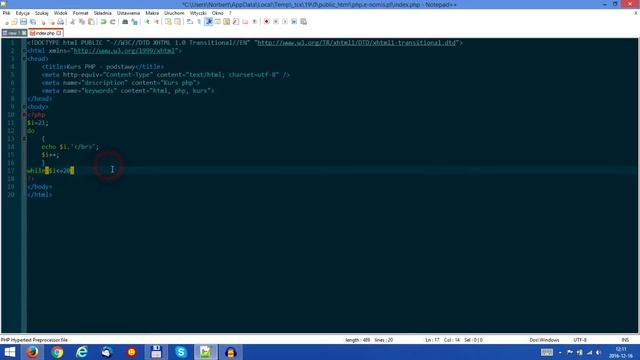This screenshot has height=360, width=640.
Task: Open the Szukaj menu
Action: 41,13
